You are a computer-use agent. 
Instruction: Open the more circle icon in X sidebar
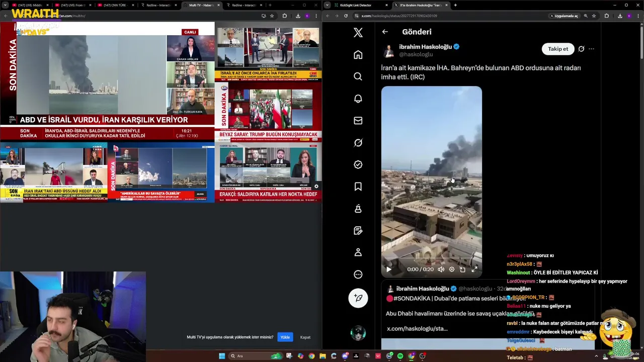point(358,275)
